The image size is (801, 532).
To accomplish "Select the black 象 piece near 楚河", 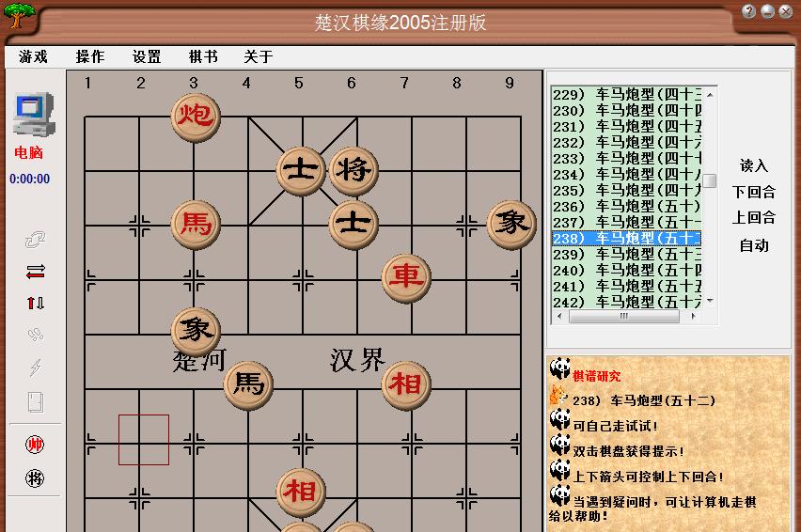I will [x=196, y=332].
